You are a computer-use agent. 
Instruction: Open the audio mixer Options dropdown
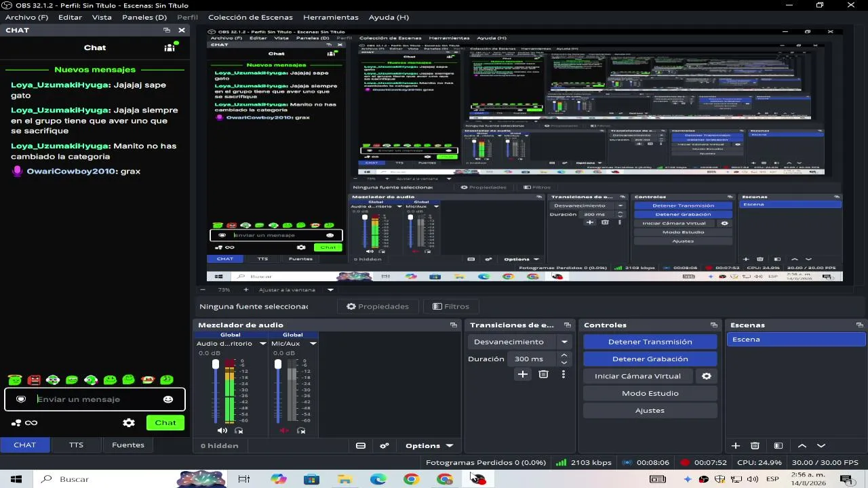(x=429, y=445)
